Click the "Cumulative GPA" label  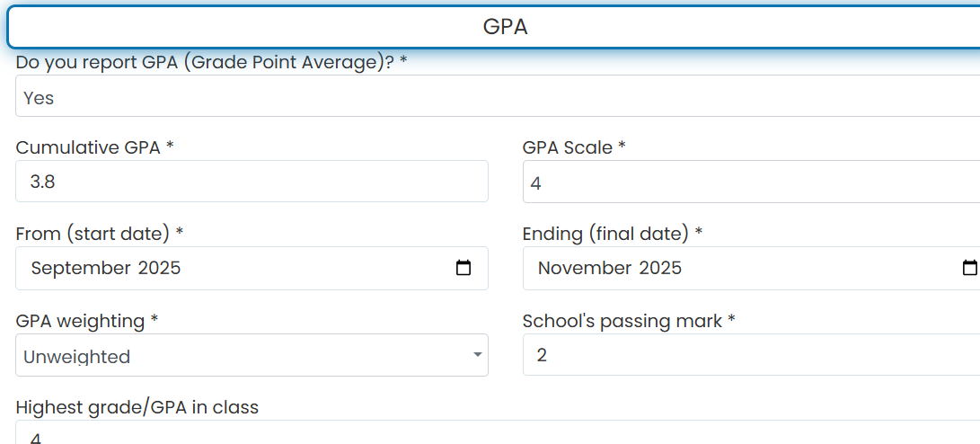coord(94,147)
